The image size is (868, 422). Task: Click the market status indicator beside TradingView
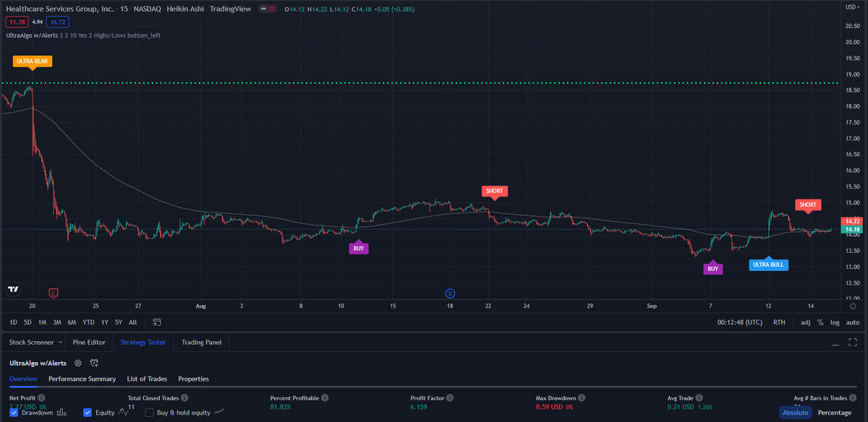click(267, 9)
